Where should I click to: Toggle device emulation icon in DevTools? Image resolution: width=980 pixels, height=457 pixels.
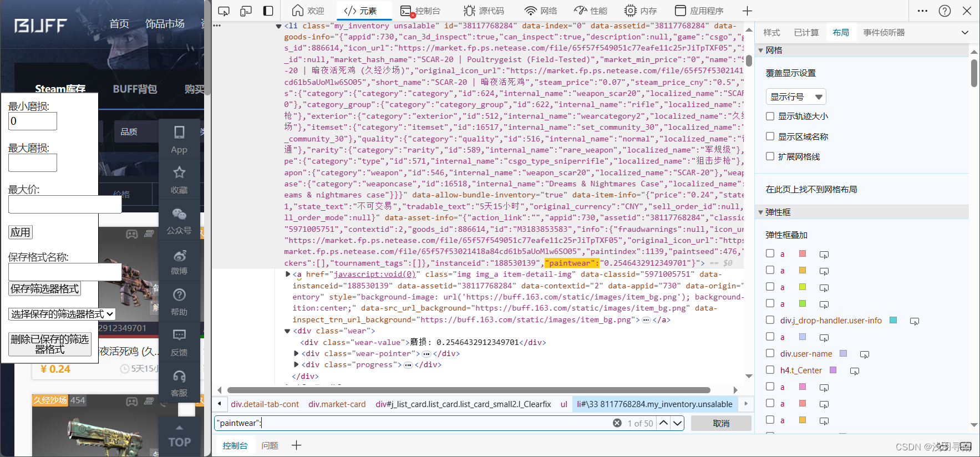(x=246, y=11)
